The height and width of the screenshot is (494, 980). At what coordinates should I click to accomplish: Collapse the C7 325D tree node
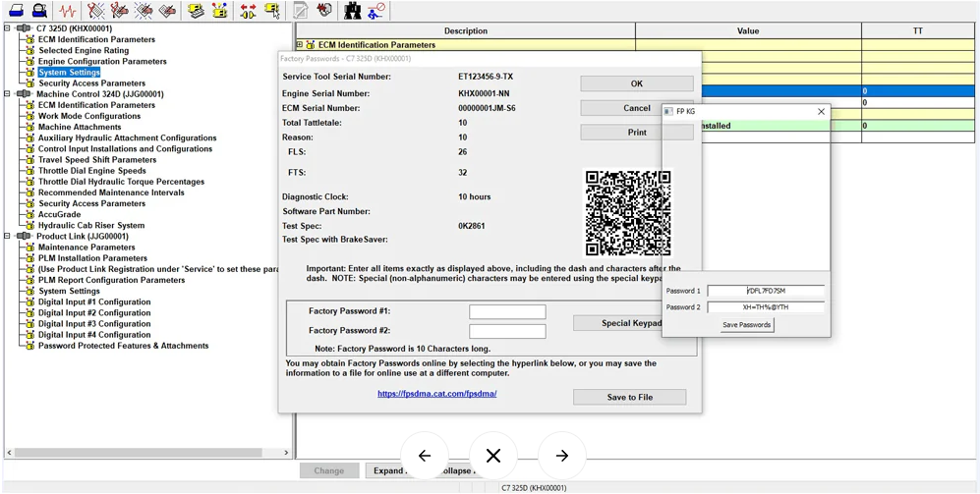click(x=7, y=28)
